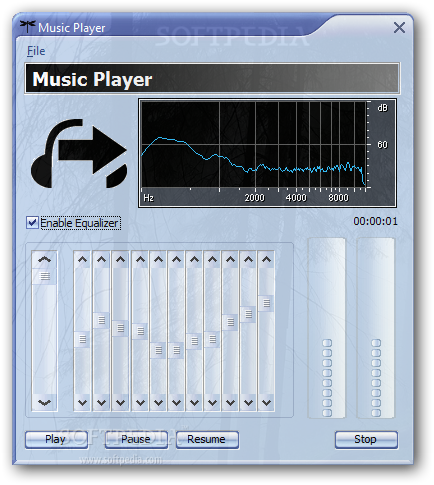Click up arrow of seventh equalizer band
This screenshot has height=485, width=434.
(x=194, y=260)
